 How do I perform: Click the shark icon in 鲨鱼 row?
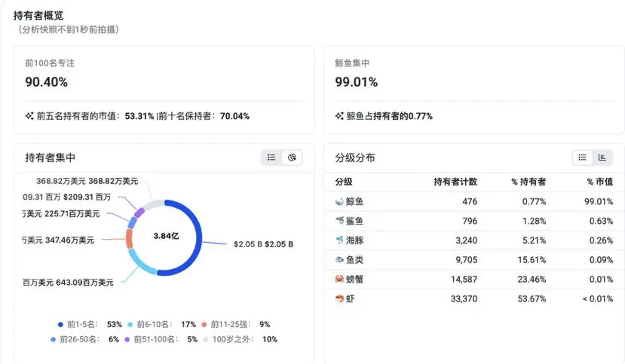(x=339, y=221)
